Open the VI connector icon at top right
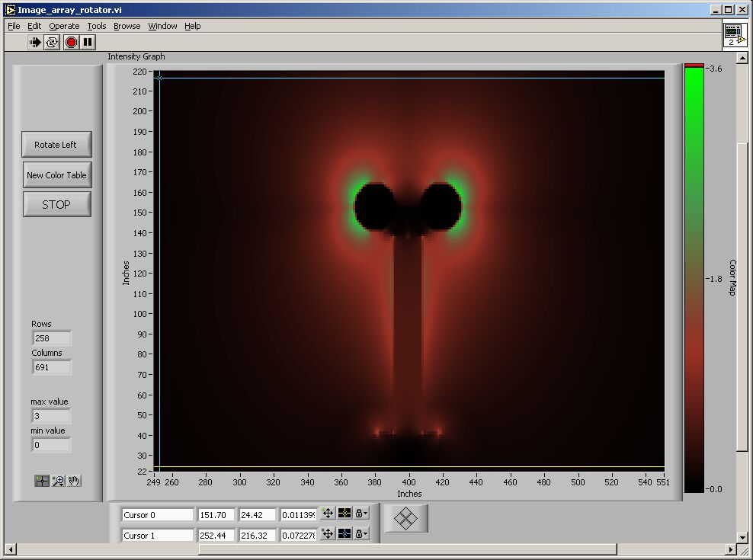Screen dimensions: 753x560 [x=735, y=35]
